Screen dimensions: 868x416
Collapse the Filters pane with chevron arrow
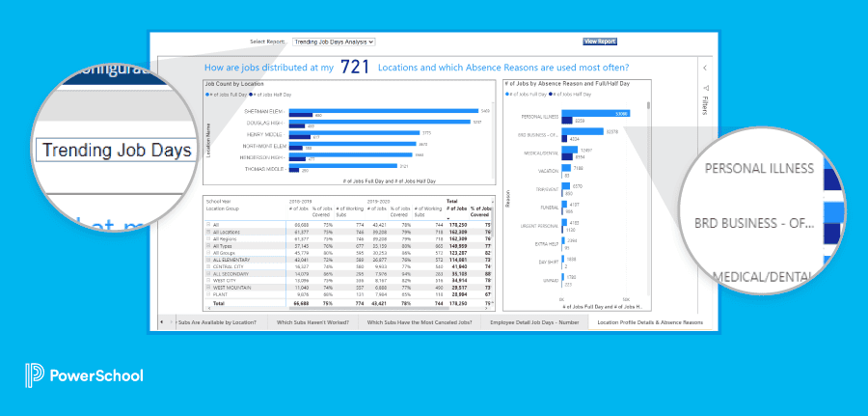coord(705,69)
